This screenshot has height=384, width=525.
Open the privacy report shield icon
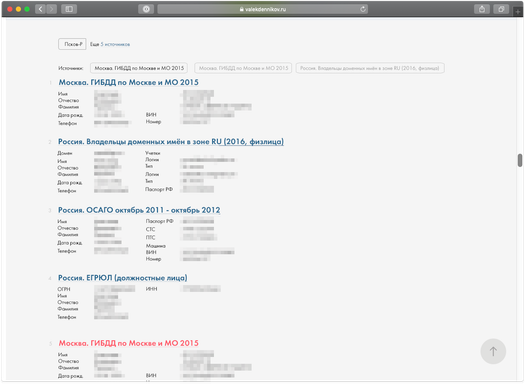pos(146,9)
